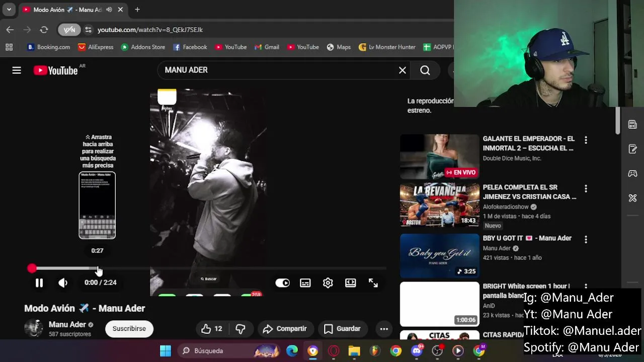Share the video via Compartir
The height and width of the screenshot is (362, 644).
(285, 329)
